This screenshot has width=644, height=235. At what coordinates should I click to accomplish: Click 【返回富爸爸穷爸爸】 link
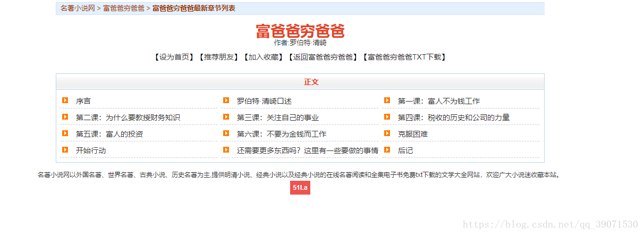click(323, 57)
